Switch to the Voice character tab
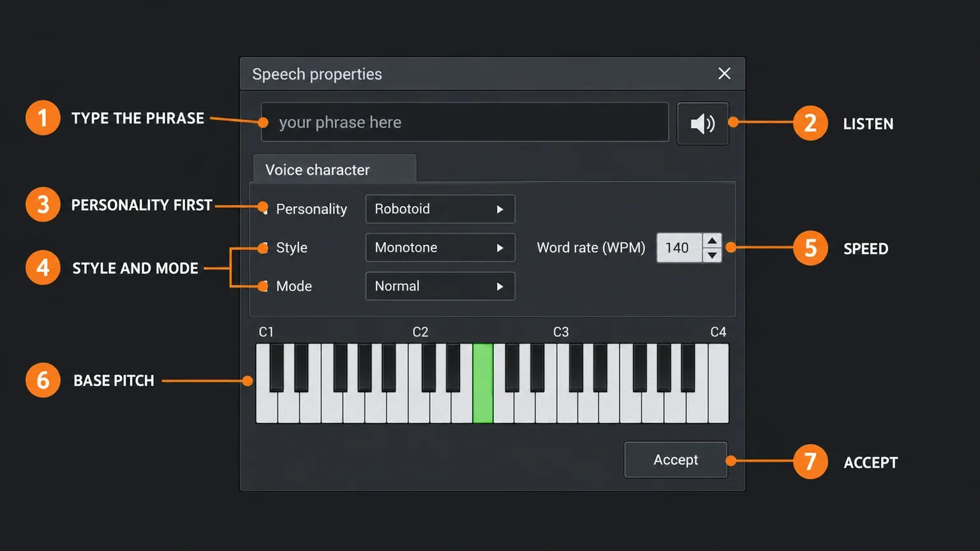Image resolution: width=980 pixels, height=551 pixels. 335,169
